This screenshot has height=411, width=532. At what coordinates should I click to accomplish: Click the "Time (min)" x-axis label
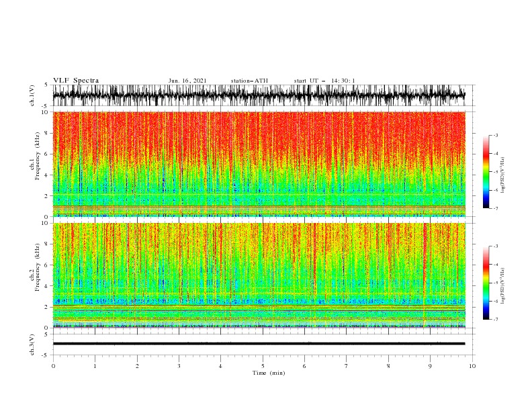tap(269, 373)
